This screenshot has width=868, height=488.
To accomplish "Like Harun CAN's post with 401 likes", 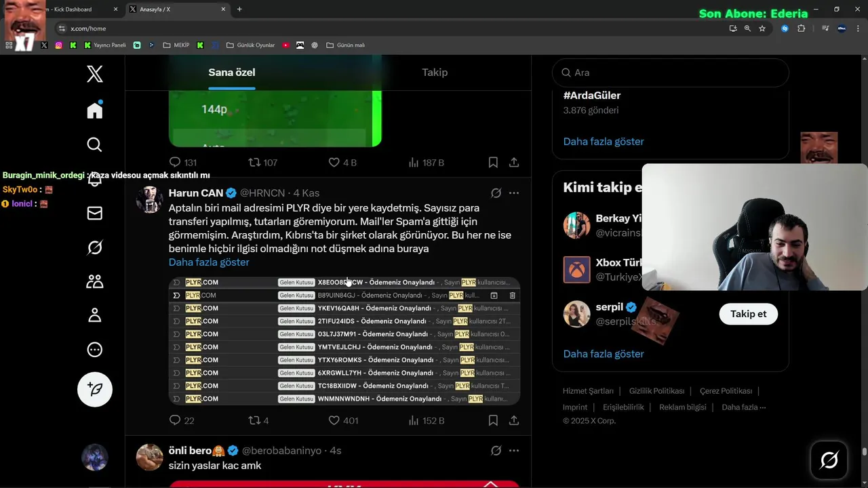I will tap(343, 420).
